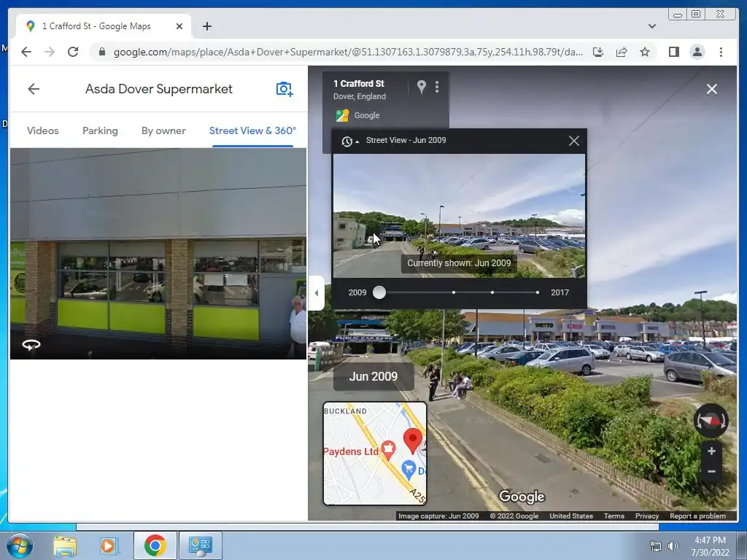Viewport: 747px width, 560px height.
Task: Click the United States link
Action: [x=570, y=516]
